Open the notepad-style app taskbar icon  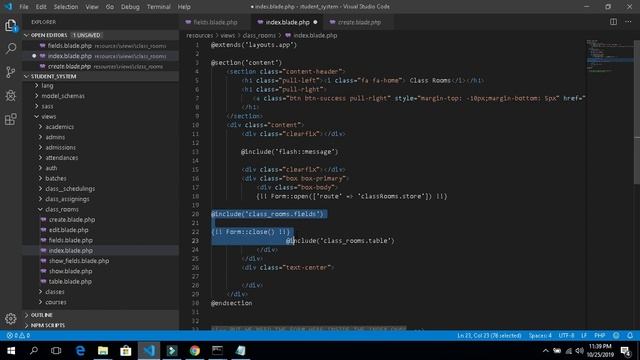pos(240,351)
